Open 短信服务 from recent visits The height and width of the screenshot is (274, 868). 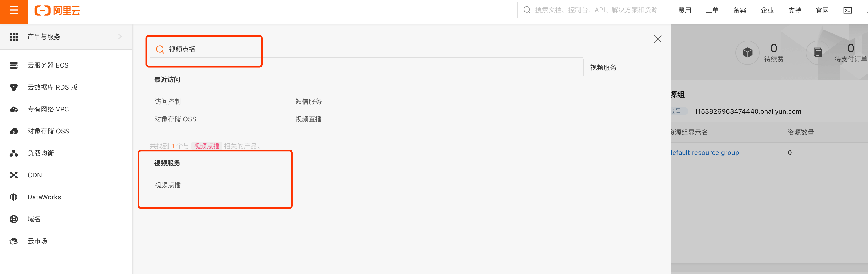tap(308, 102)
